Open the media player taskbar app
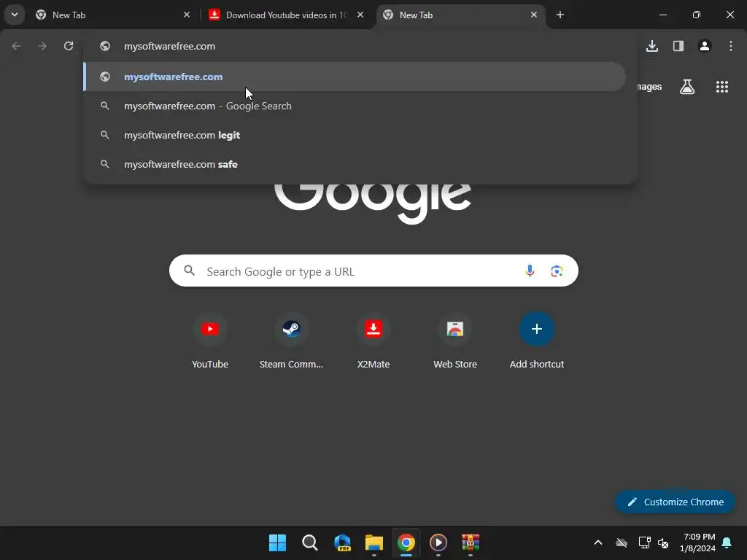 (438, 542)
